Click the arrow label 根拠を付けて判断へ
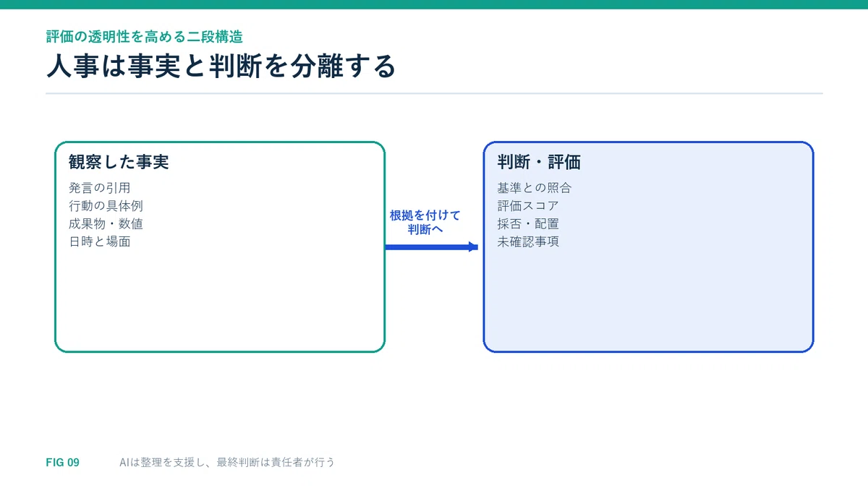 point(425,223)
